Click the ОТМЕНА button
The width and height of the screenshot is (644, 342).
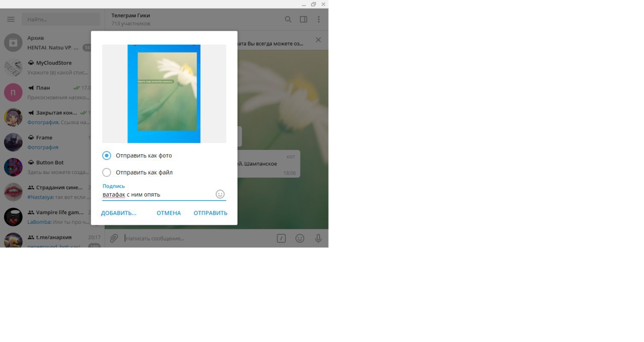[x=169, y=213]
